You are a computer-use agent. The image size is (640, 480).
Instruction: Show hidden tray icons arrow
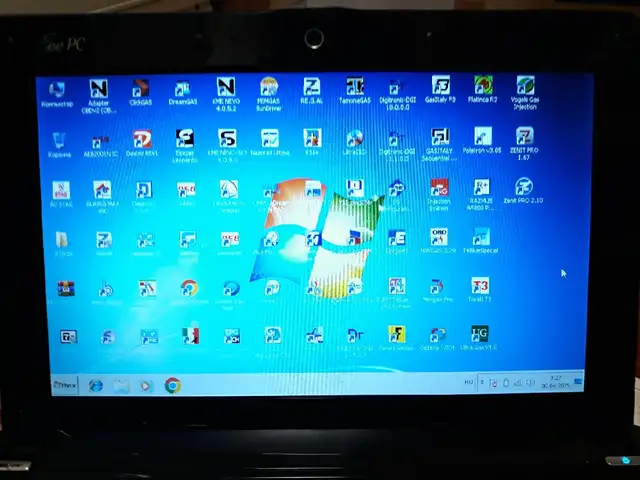click(482, 382)
